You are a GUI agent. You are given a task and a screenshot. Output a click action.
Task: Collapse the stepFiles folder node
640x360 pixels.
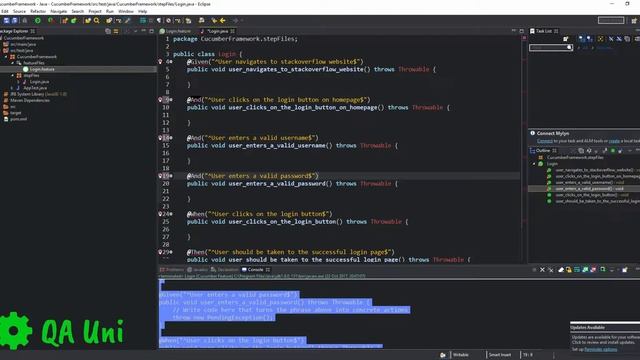click(x=13, y=76)
